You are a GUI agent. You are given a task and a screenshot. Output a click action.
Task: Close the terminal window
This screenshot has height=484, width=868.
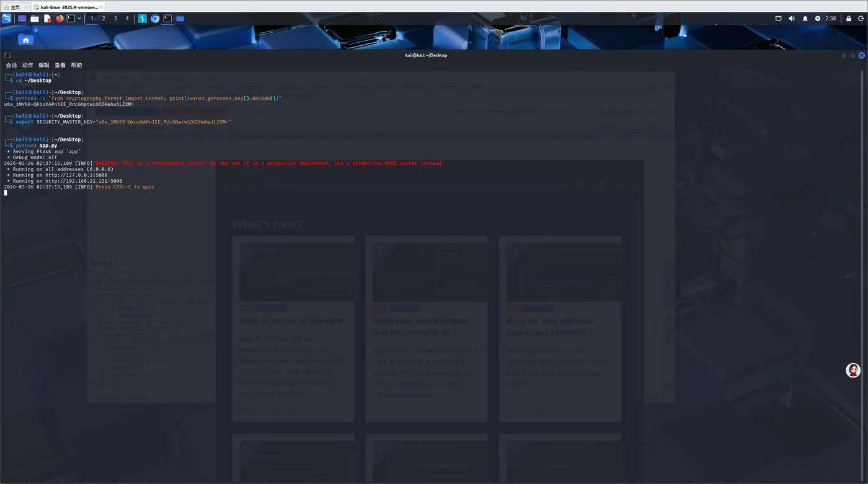click(x=861, y=55)
